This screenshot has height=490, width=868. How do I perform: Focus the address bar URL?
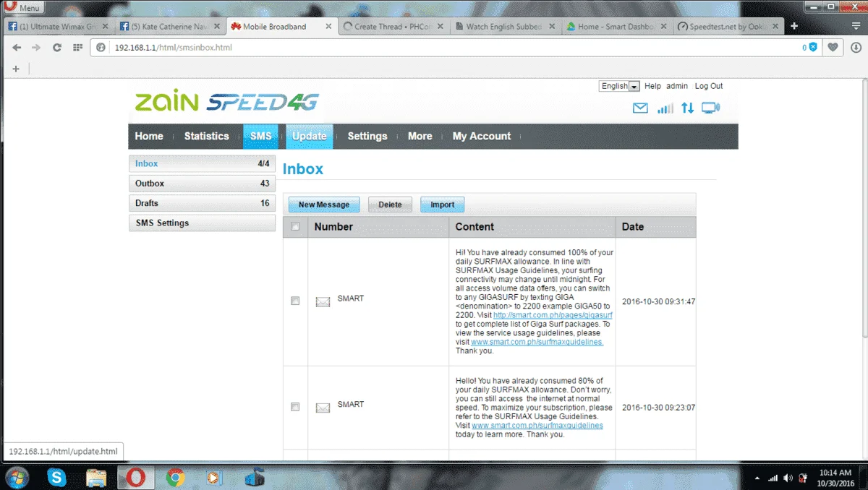point(173,48)
